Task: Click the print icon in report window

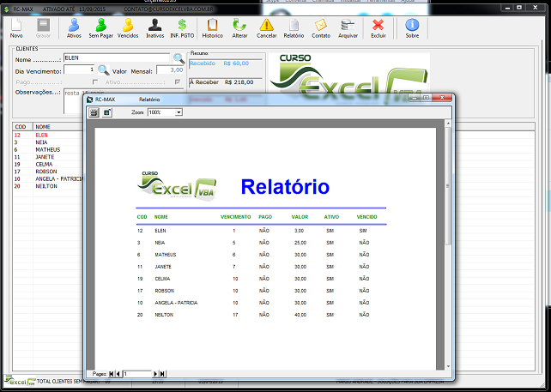Action: point(94,112)
